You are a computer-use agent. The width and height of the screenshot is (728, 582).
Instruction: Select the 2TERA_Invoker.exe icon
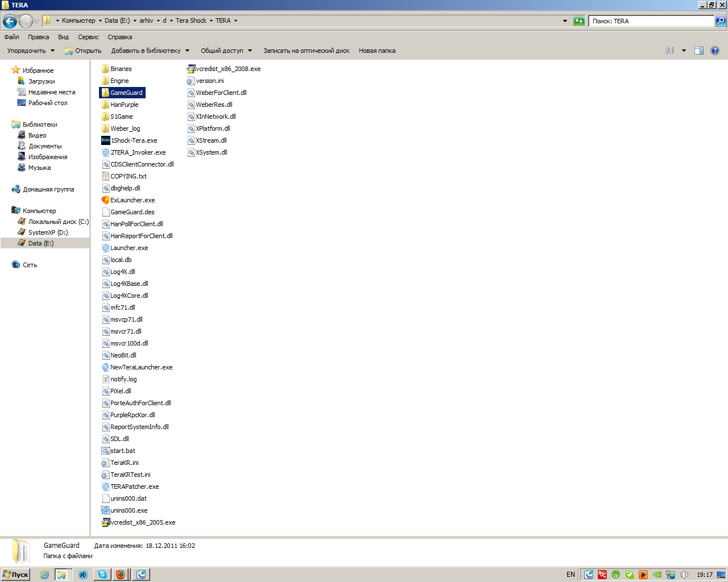pos(105,152)
